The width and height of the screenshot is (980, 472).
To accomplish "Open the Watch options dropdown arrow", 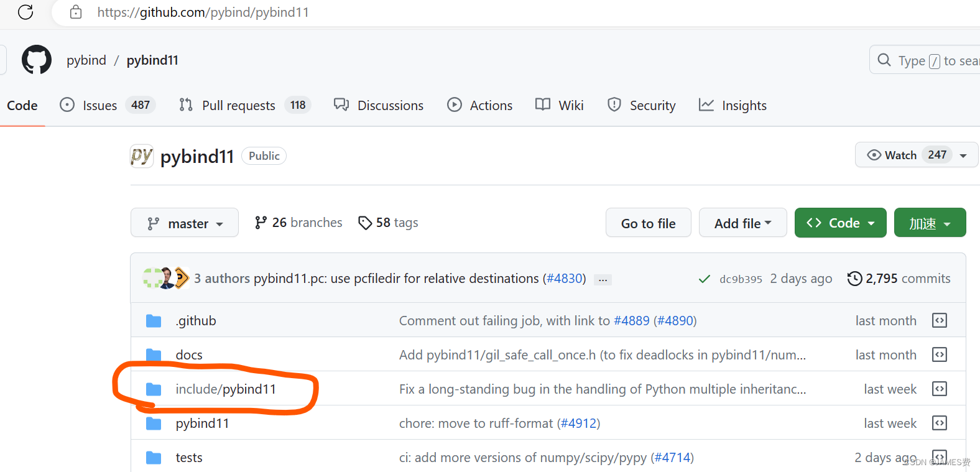I will (963, 155).
